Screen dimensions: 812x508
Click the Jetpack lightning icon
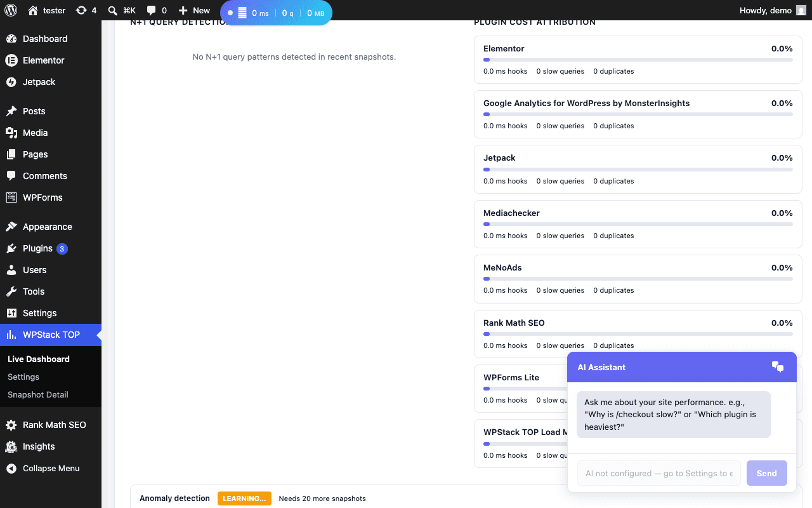(x=11, y=82)
